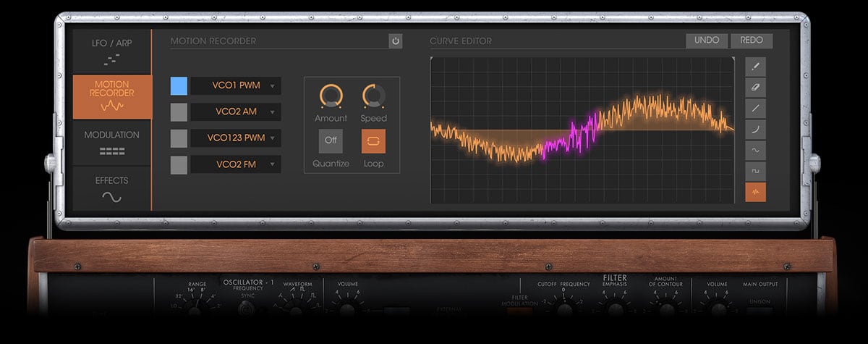Open the VCO123 PWM destination dropdown

click(x=236, y=138)
